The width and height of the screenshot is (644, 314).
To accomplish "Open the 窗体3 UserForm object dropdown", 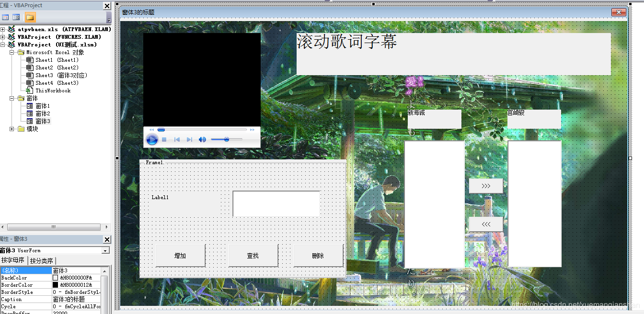I will pos(105,250).
